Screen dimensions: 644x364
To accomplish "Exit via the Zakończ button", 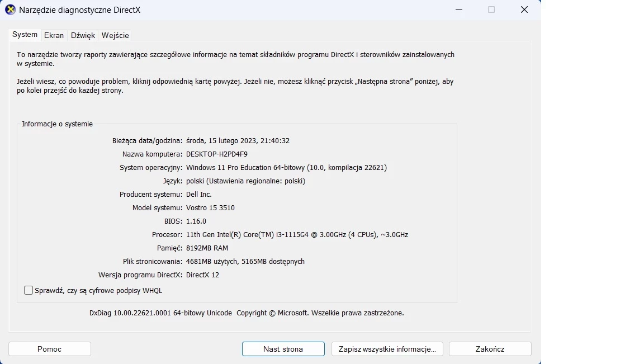I will click(490, 349).
